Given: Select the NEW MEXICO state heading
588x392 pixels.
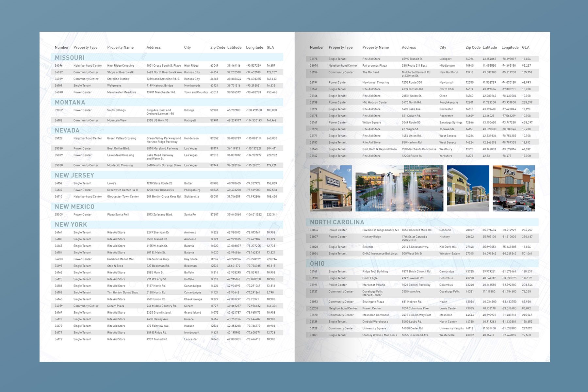Looking at the screenshot, I should [74, 207].
